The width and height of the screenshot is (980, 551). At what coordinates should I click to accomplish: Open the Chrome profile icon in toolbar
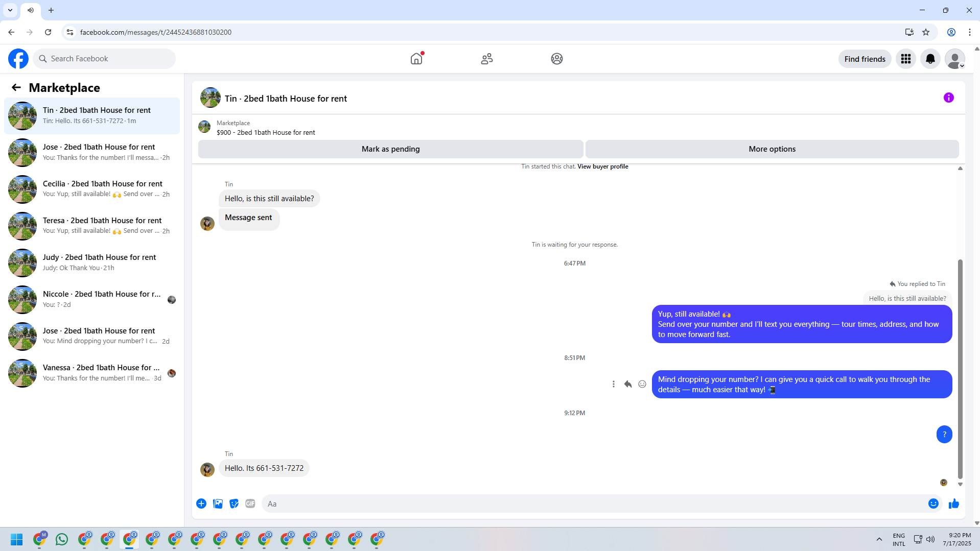(x=951, y=32)
